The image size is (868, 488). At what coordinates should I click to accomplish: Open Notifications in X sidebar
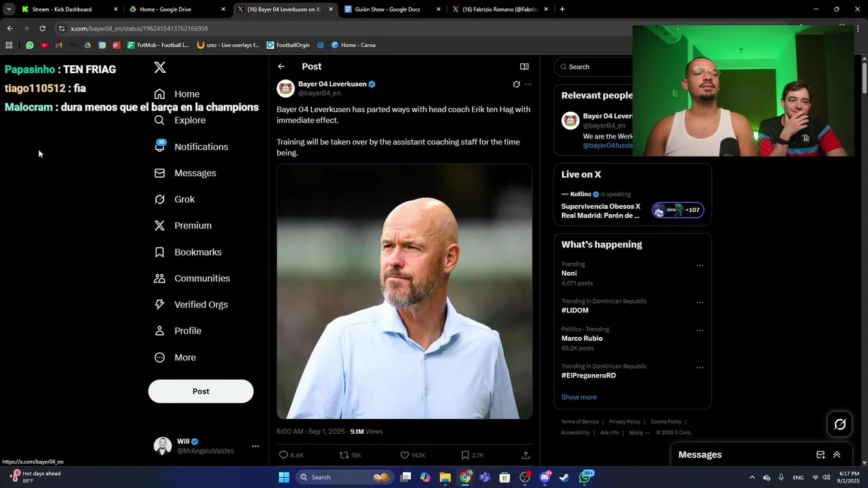pyautogui.click(x=191, y=146)
